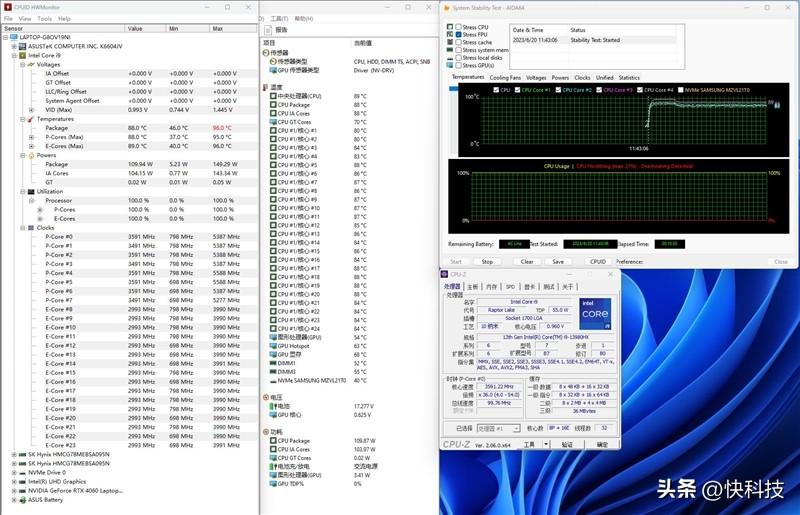Click the NVIDIA GeForce RTX 4060 icon
This screenshot has height=515, width=800.
pos(23,490)
